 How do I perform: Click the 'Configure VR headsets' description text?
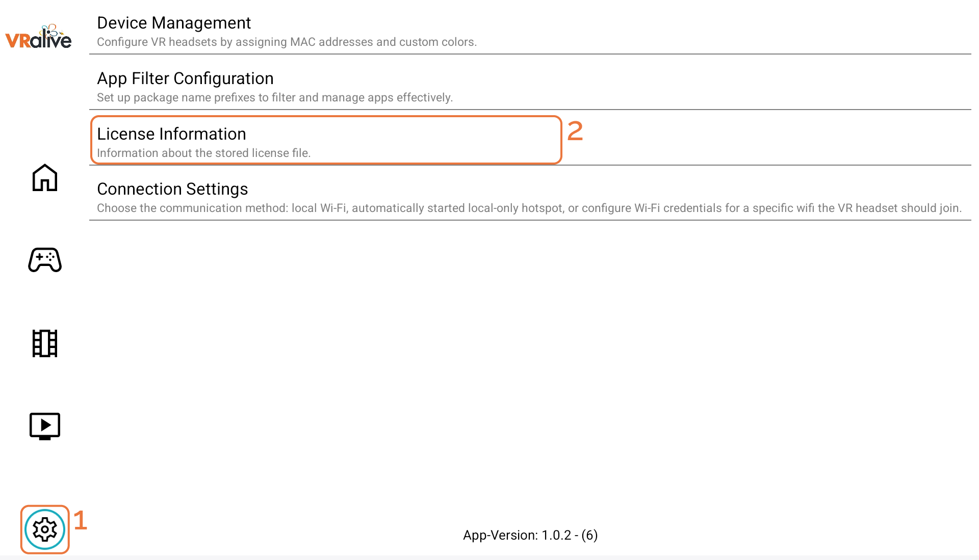pyautogui.click(x=287, y=42)
